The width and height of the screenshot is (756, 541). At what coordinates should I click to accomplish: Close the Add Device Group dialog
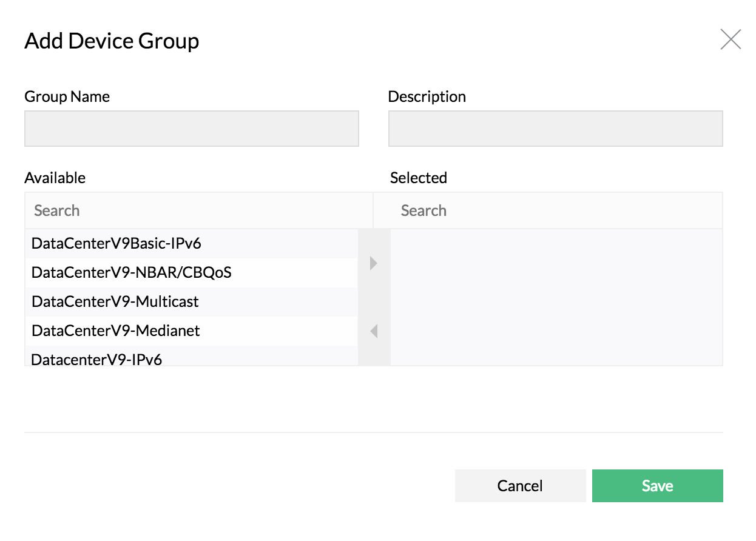point(731,39)
